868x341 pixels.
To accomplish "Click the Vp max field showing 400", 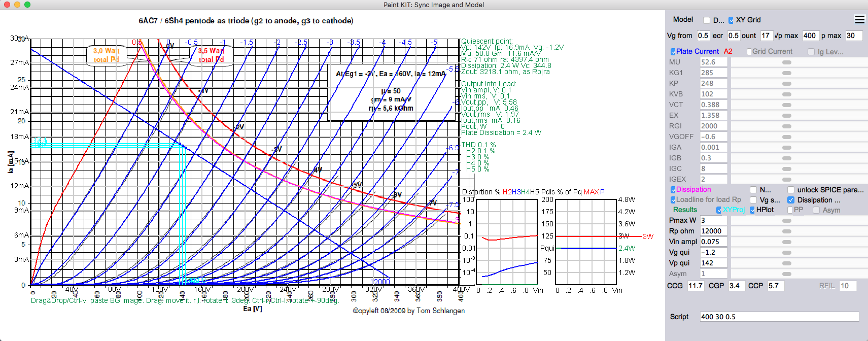I will point(810,36).
